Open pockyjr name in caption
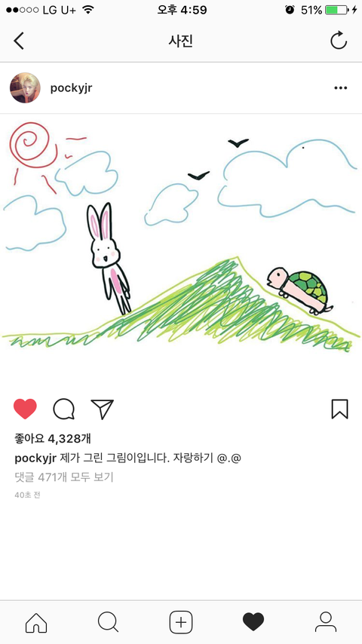This screenshot has width=362, height=644. pyautogui.click(x=35, y=458)
